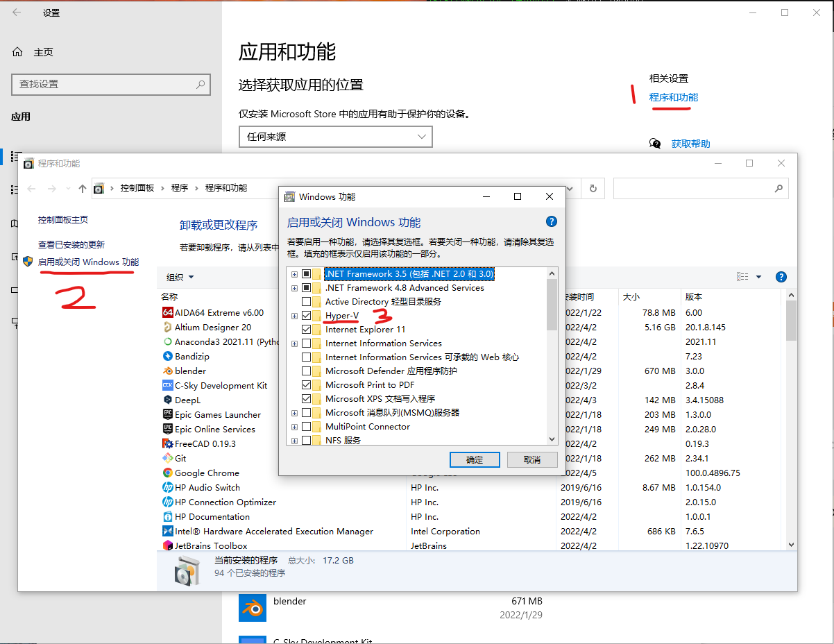Click 查看已安装的更新 link
This screenshot has height=644, width=834.
tap(71, 244)
